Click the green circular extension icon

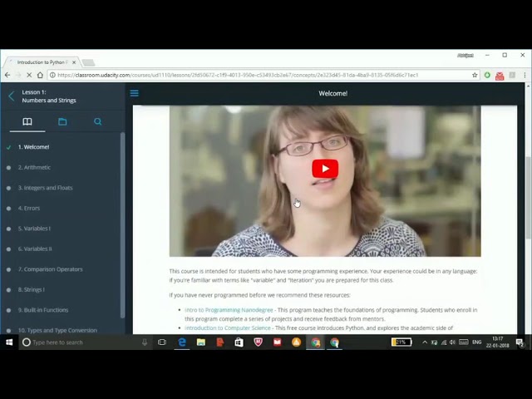pyautogui.click(x=487, y=75)
